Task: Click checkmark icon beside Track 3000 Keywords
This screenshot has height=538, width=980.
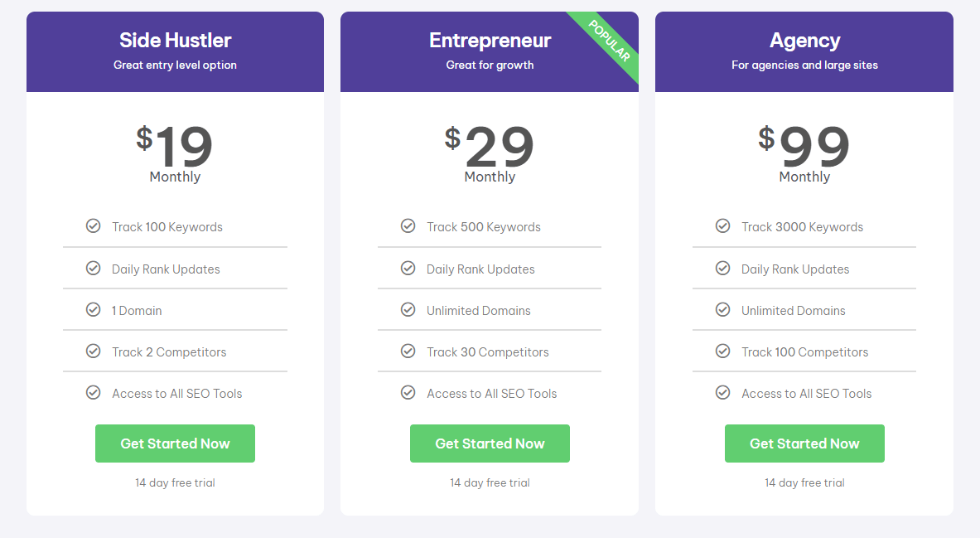Action: (722, 226)
